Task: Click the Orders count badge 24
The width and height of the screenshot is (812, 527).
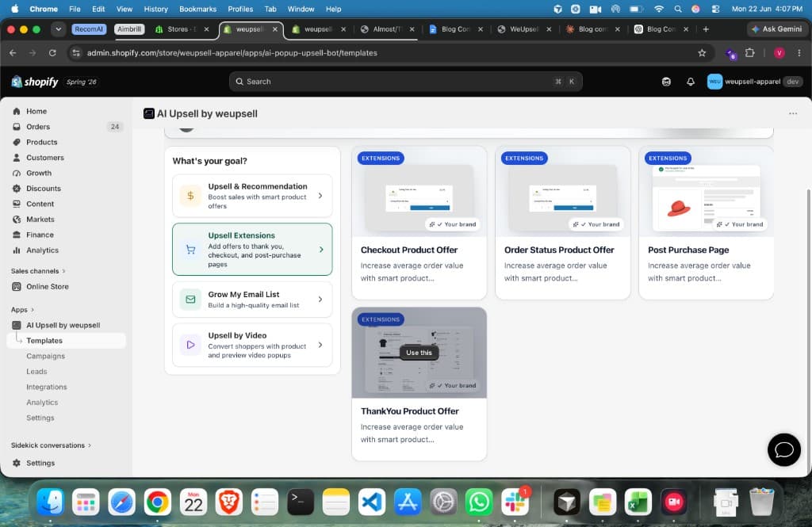Action: pos(114,127)
